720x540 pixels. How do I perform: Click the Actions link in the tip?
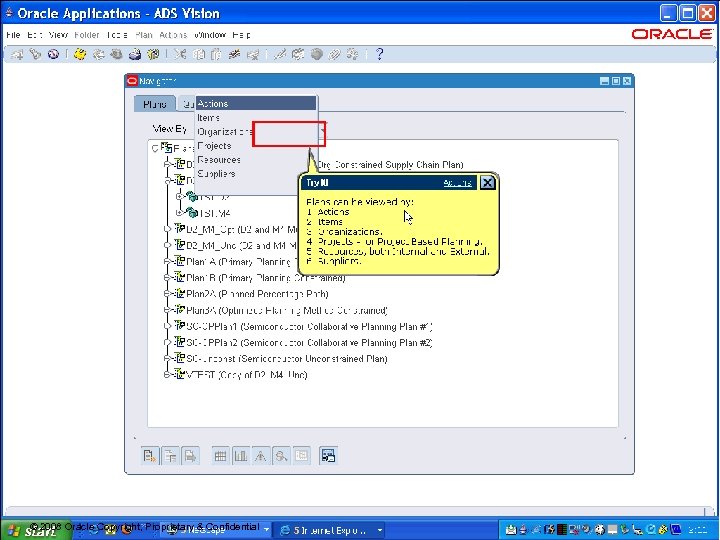[457, 183]
